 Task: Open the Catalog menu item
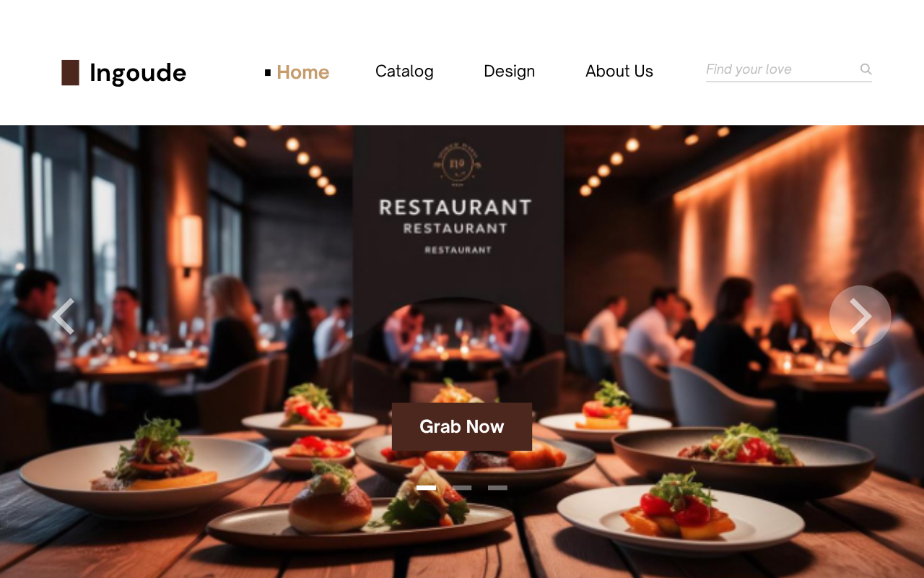click(x=404, y=71)
